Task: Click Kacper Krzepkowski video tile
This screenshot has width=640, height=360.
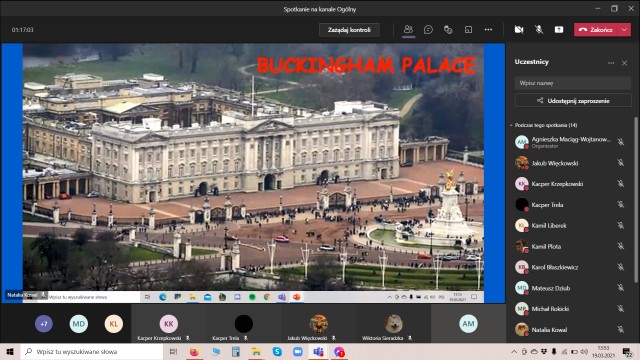Action: click(x=168, y=323)
